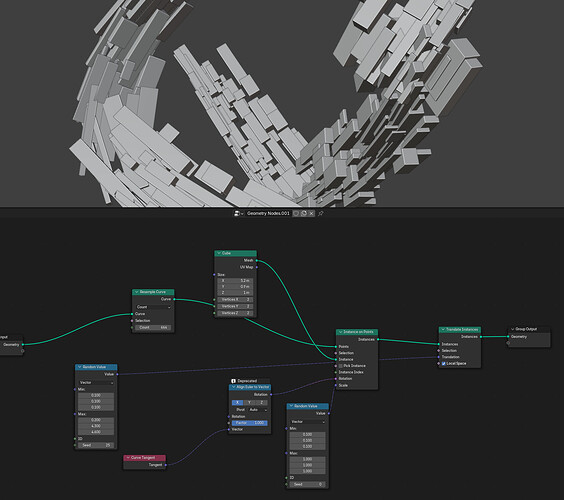This screenshot has width=564, height=500.
Task: Collapse the Group Output node
Action: pos(512,329)
